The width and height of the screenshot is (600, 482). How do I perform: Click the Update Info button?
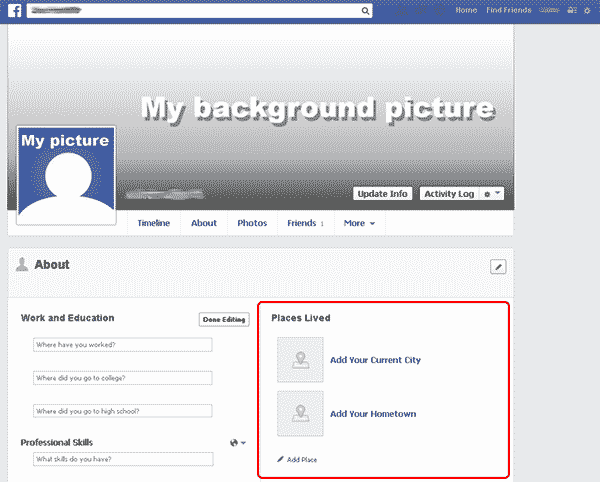[x=383, y=194]
